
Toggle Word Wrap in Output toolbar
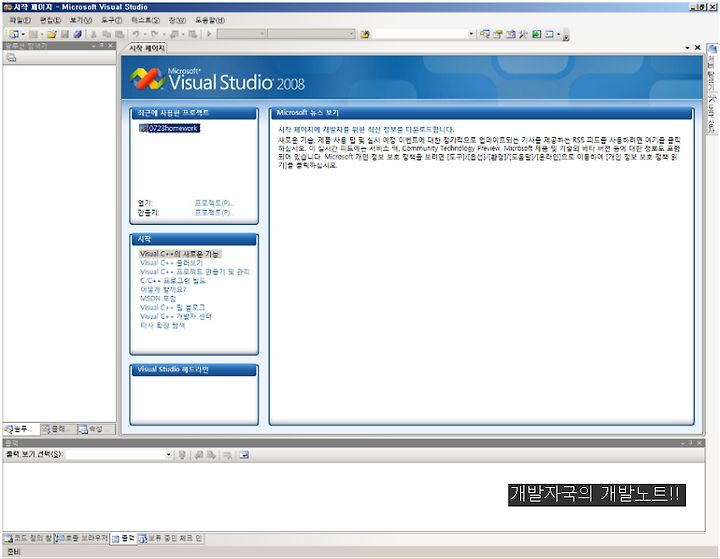(x=244, y=455)
